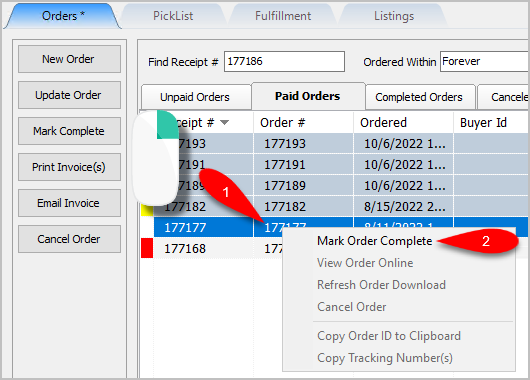The height and width of the screenshot is (380, 530).
Task: Click the Cancel Order sidebar button
Action: point(69,239)
